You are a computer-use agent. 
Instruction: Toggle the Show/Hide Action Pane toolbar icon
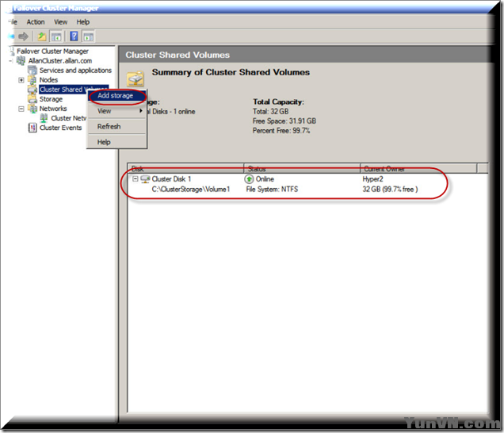(89, 36)
